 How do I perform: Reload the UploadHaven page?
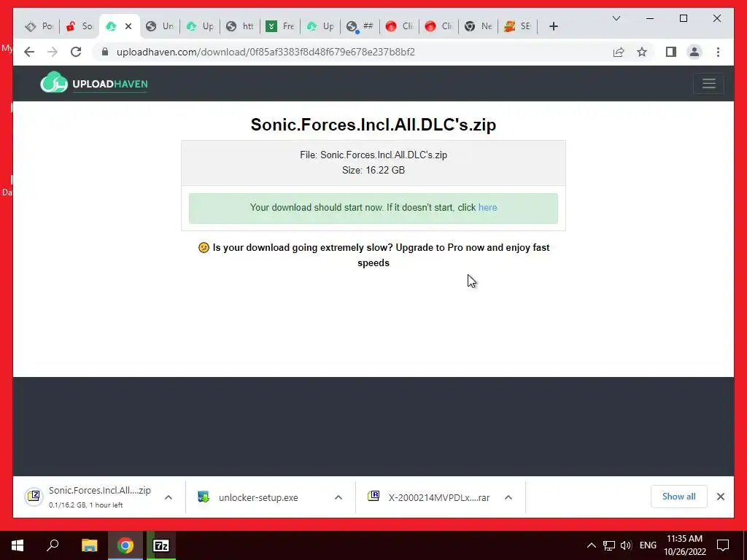[x=76, y=52]
